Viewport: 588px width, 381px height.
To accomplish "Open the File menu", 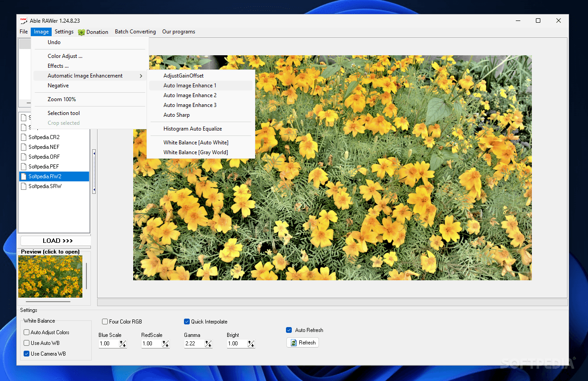I will [24, 32].
